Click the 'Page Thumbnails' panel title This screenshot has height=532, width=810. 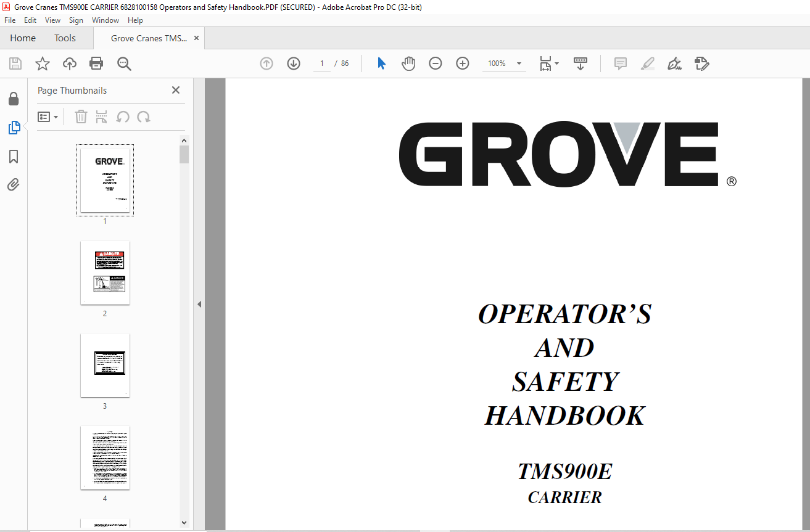point(72,91)
